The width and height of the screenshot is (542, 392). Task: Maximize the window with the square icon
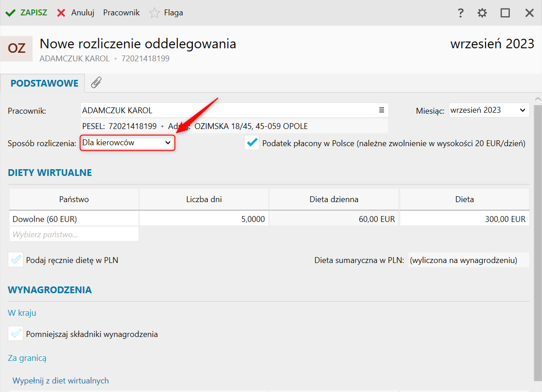pyautogui.click(x=505, y=13)
